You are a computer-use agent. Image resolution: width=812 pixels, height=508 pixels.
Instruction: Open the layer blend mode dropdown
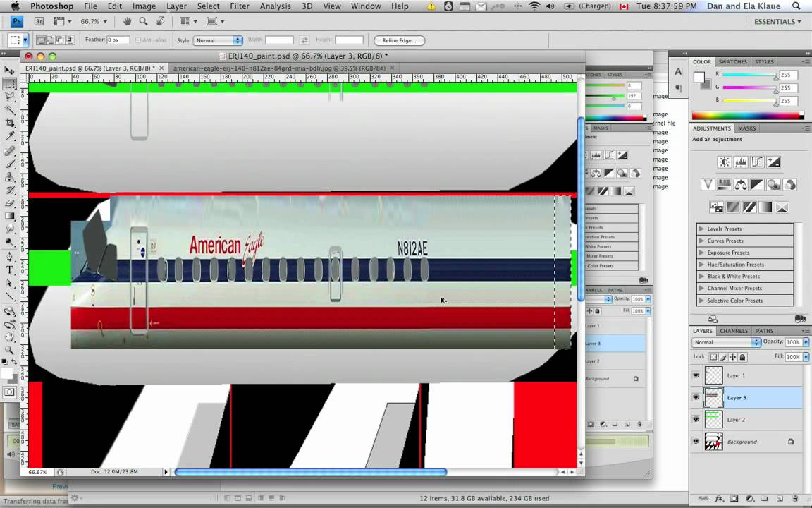(x=726, y=343)
